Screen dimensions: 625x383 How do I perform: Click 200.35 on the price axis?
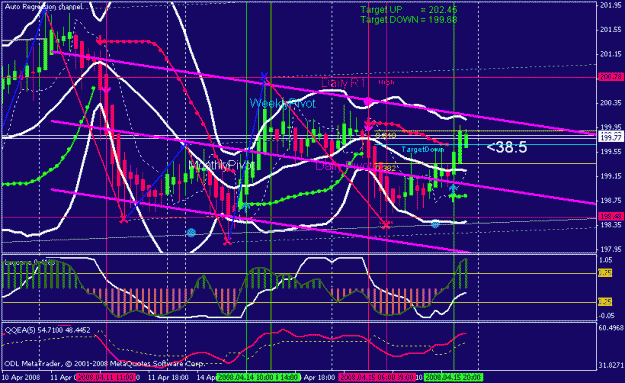point(611,103)
